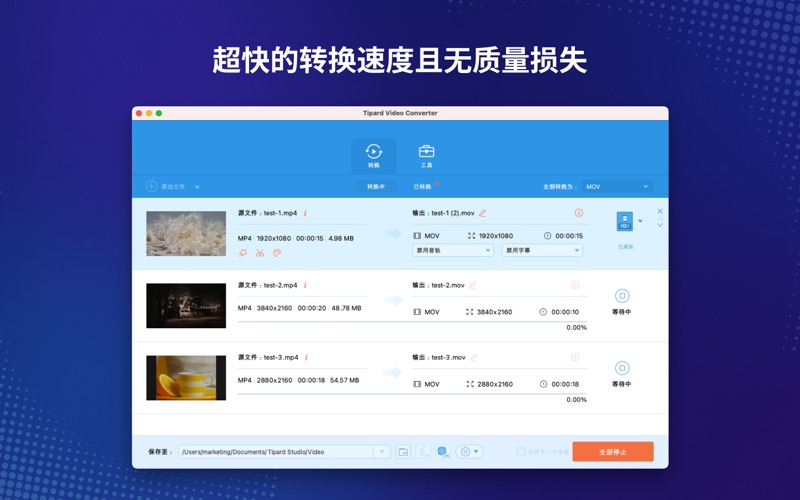800x500 pixels.
Task: Show source info for test-2.mp4
Action: click(x=306, y=285)
